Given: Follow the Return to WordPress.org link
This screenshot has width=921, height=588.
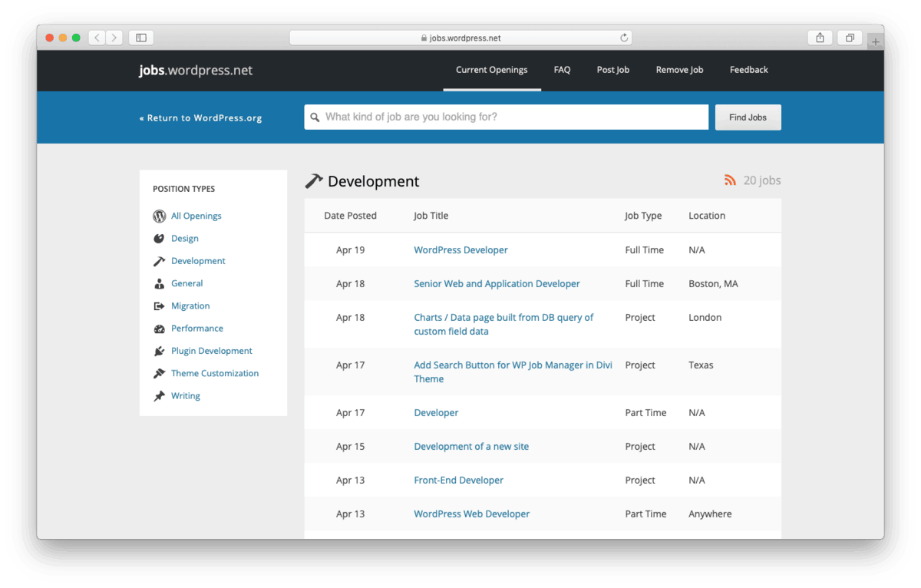Looking at the screenshot, I should pyautogui.click(x=201, y=118).
